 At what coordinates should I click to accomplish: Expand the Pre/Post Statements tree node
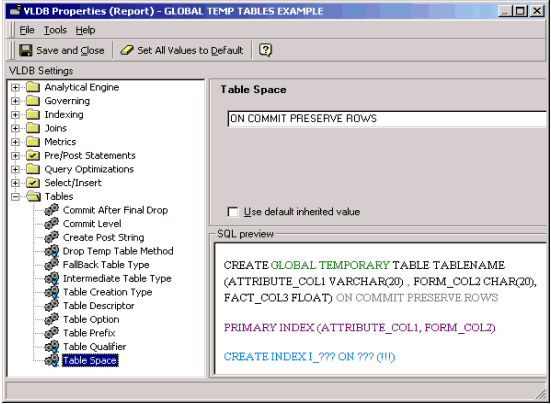click(15, 156)
